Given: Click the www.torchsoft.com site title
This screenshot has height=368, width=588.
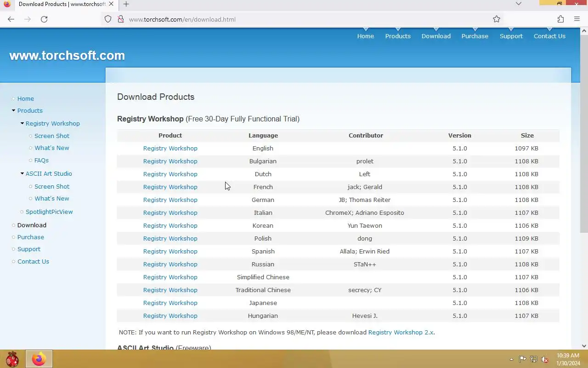Looking at the screenshot, I should click(67, 55).
